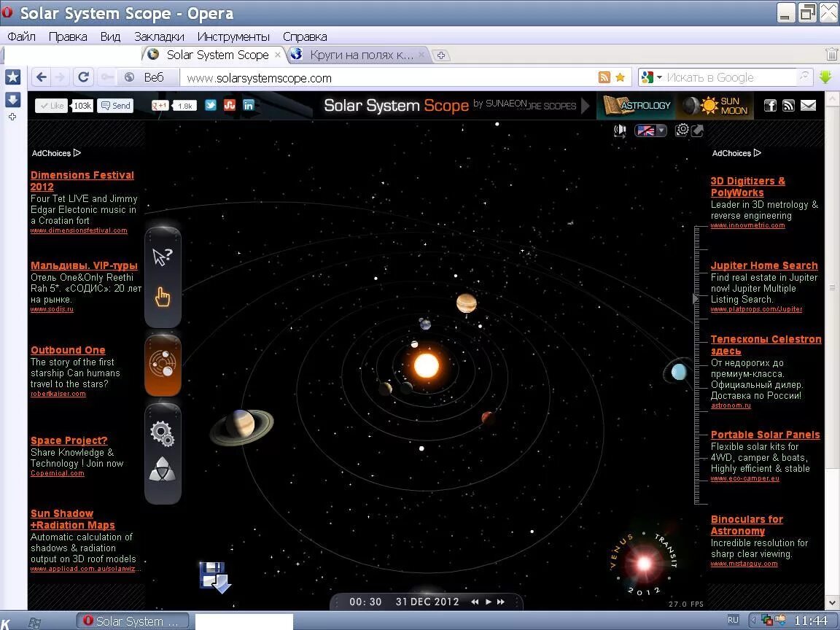Open the Вид menu

coord(110,36)
